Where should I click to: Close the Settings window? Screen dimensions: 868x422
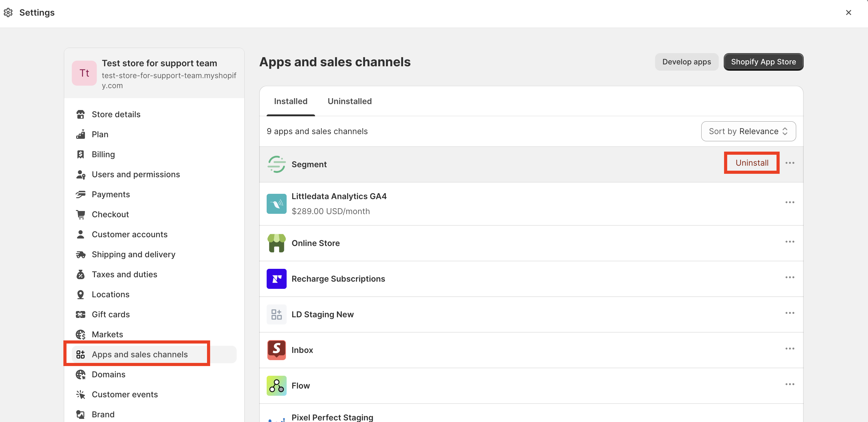click(848, 13)
